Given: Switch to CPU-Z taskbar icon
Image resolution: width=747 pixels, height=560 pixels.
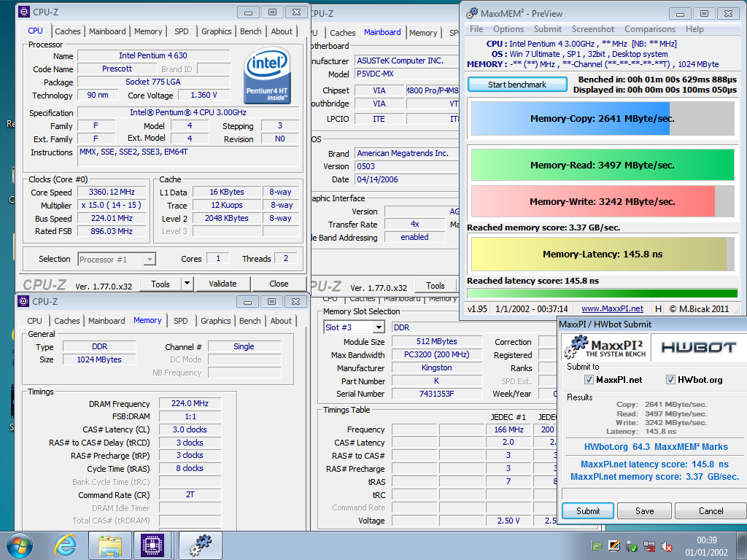Looking at the screenshot, I should pyautogui.click(x=152, y=545).
